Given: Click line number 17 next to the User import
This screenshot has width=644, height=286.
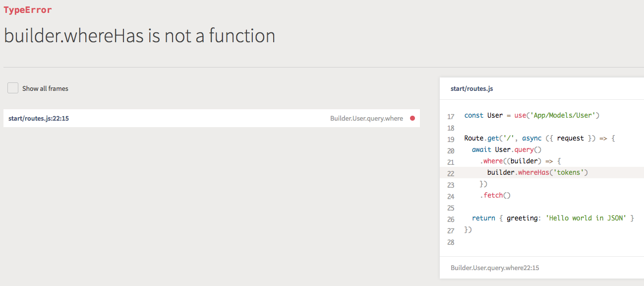Looking at the screenshot, I should [451, 115].
